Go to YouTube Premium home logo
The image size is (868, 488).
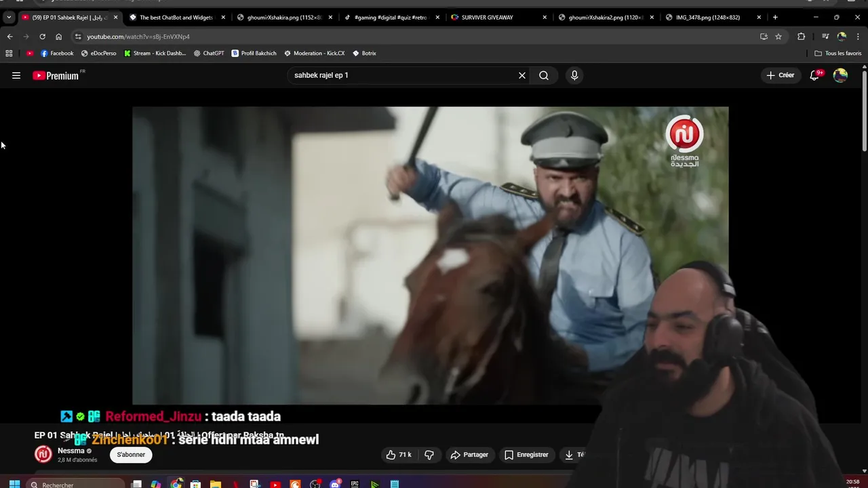56,75
